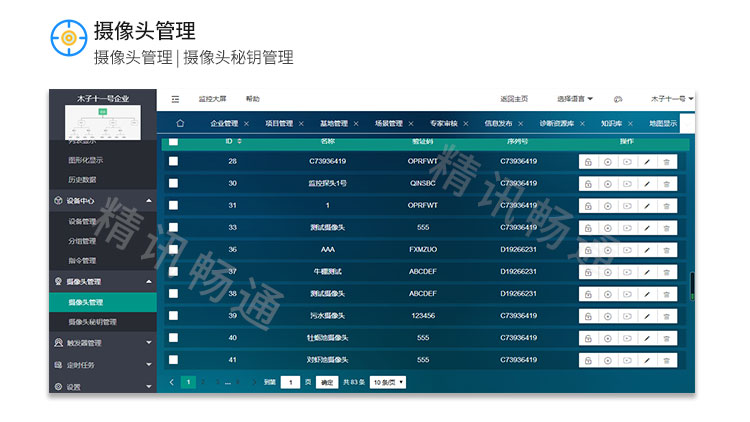The height and width of the screenshot is (422, 750).
Task: Delete the camera in row ID 30
Action: coord(666,184)
